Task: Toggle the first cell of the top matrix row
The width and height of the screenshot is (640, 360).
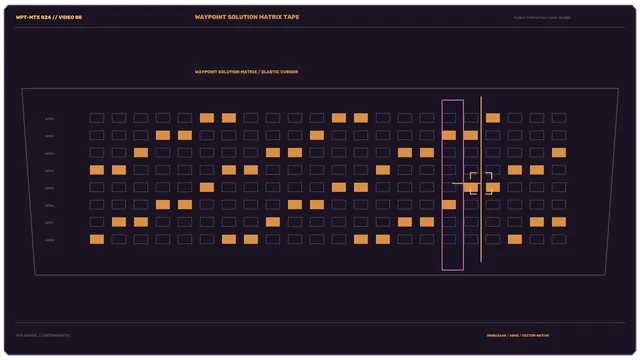Action: click(x=97, y=118)
